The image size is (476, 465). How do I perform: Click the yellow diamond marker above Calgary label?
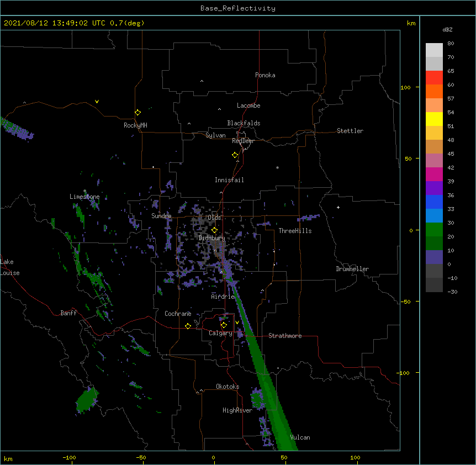click(x=224, y=325)
